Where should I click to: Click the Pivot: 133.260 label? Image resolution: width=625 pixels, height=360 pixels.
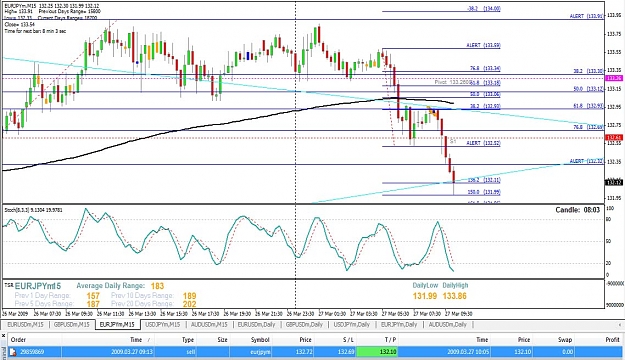452,82
